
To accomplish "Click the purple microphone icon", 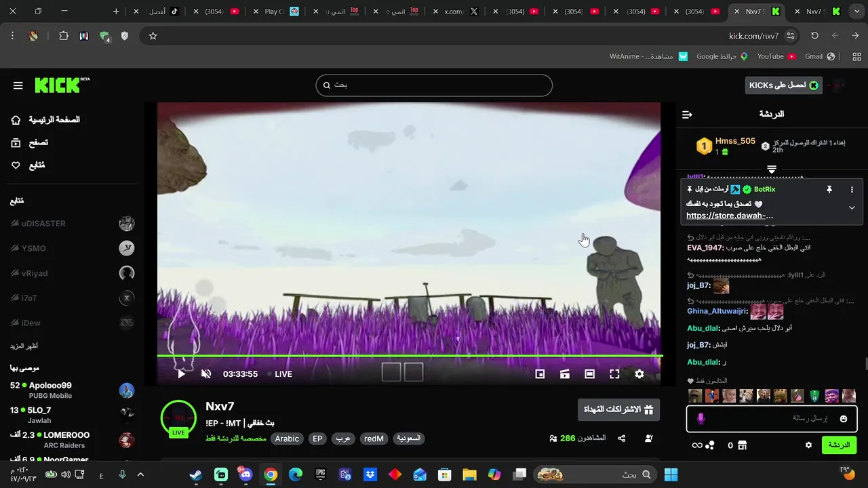I will click(701, 419).
